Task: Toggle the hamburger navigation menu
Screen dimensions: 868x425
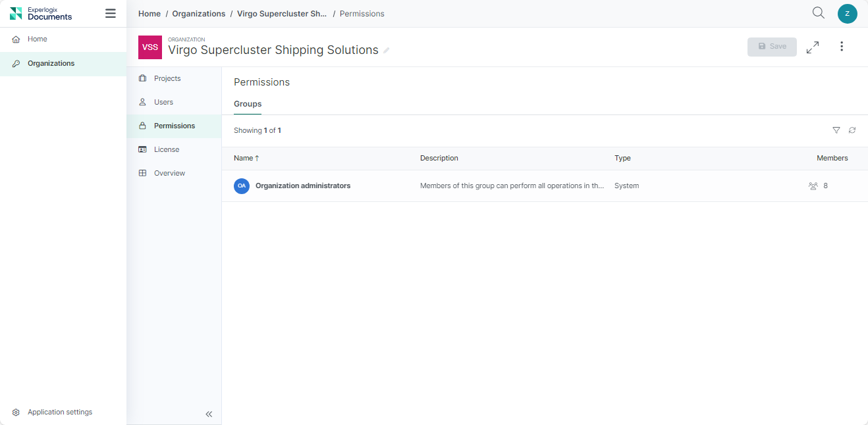Action: click(x=111, y=13)
